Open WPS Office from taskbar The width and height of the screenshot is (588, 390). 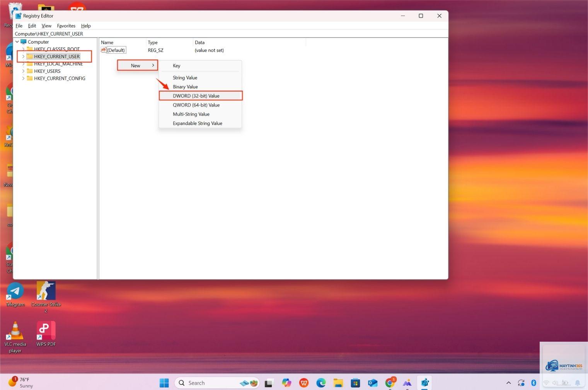click(304, 383)
